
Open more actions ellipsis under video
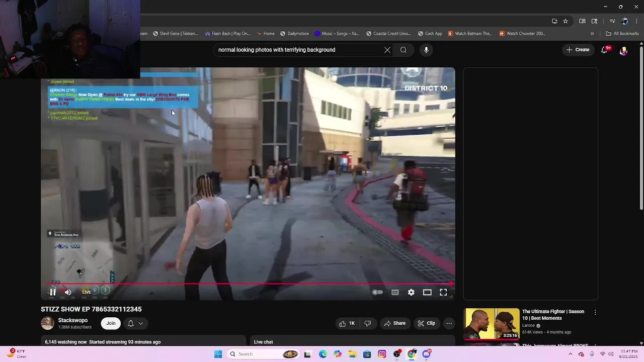[449, 323]
